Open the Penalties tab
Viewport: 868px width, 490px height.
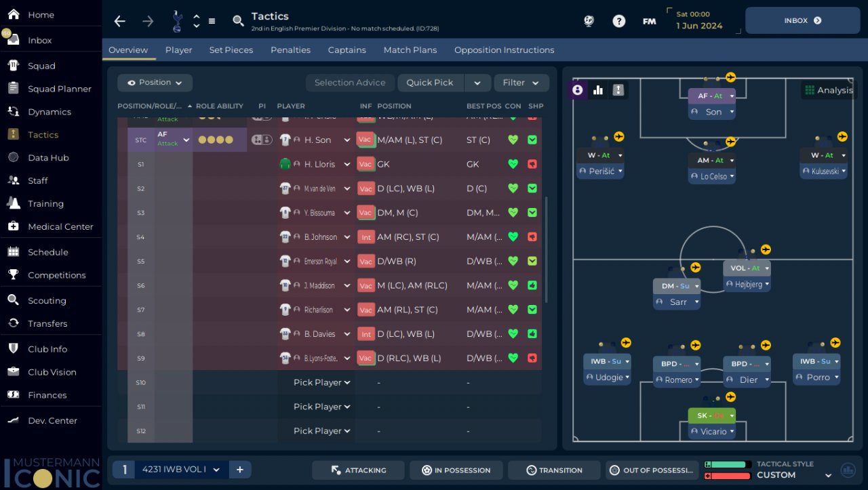click(290, 50)
